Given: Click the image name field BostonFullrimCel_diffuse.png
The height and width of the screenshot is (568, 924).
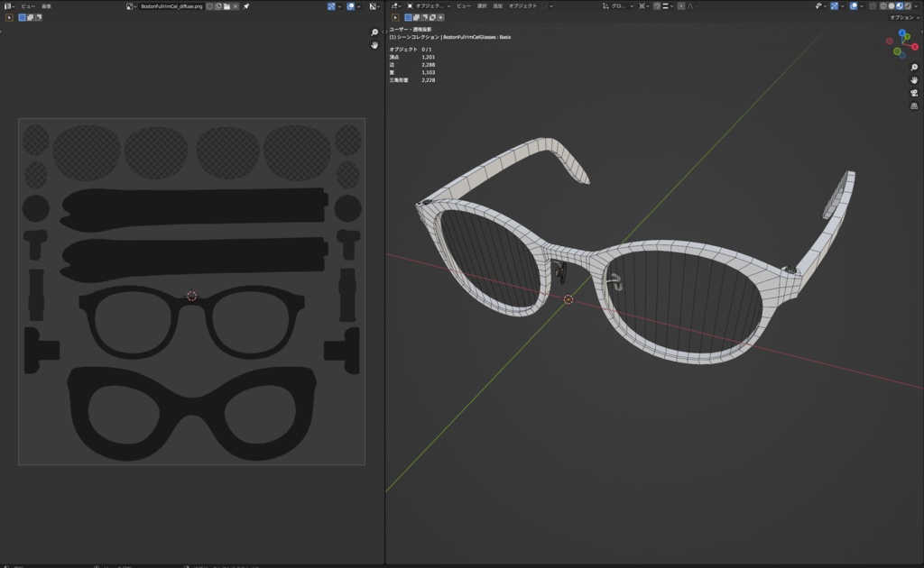Looking at the screenshot, I should [170, 6].
